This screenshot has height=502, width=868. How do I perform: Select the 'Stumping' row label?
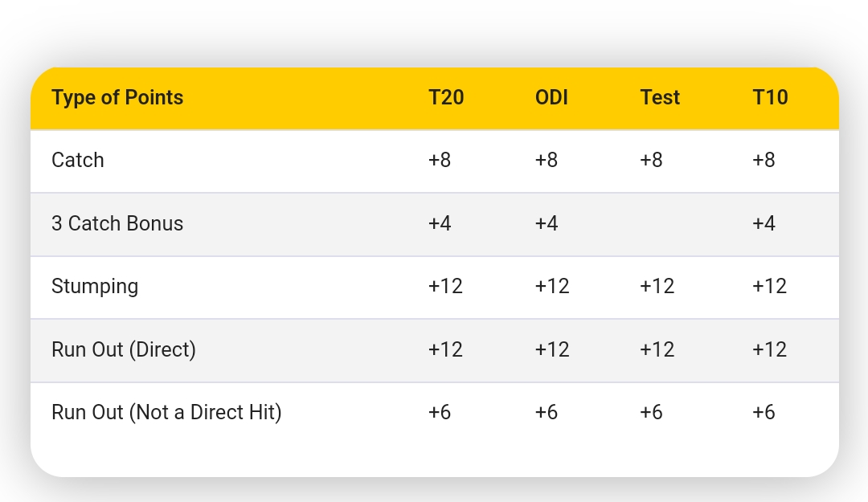pos(95,286)
